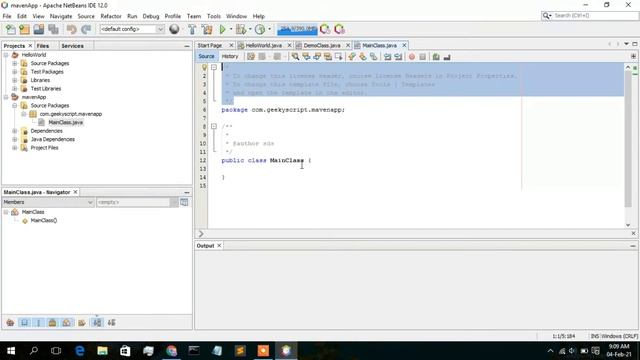Click the Build Project hammer icon
Screen dimensions: 640x360
pyautogui.click(x=192, y=29)
